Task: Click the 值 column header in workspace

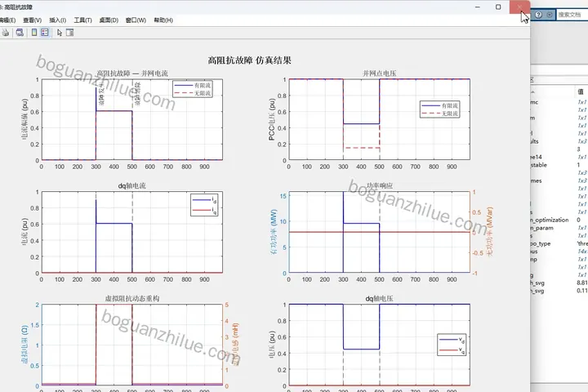Action: click(581, 91)
